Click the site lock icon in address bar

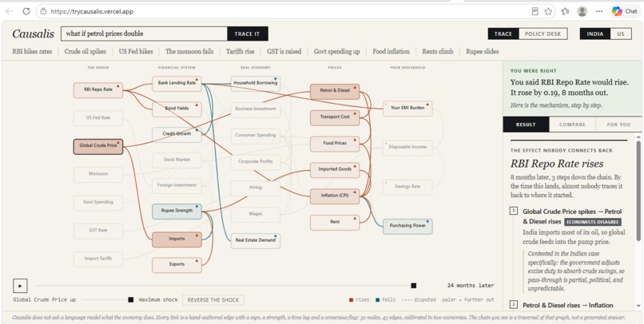(x=44, y=11)
